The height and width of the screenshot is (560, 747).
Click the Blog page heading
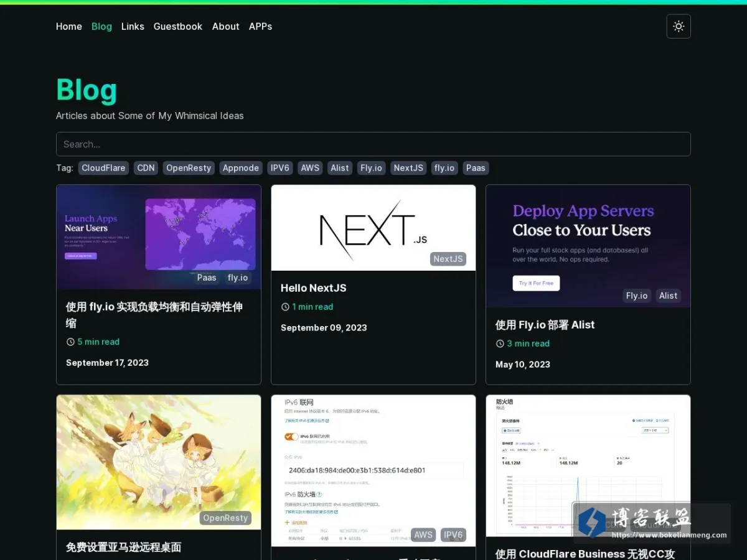(x=87, y=90)
